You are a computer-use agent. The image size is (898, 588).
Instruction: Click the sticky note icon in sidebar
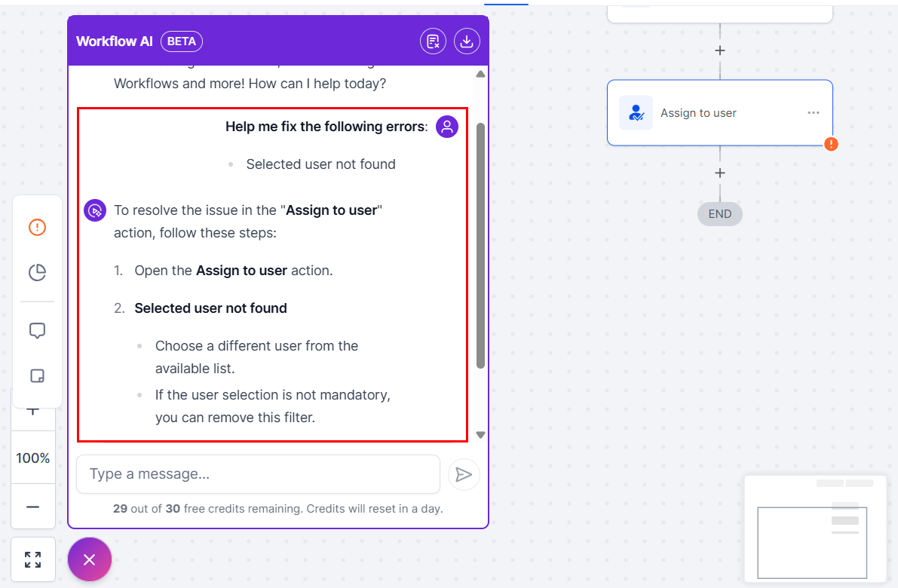(37, 375)
